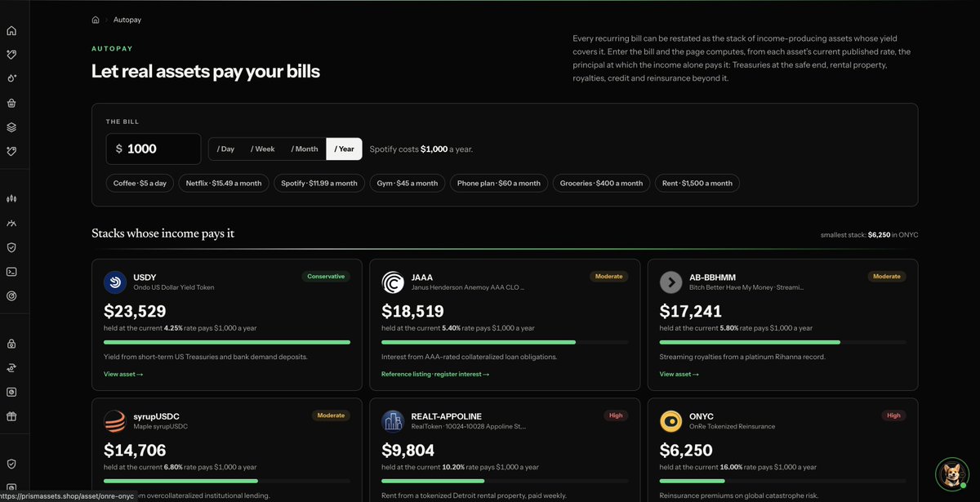The height and width of the screenshot is (502, 980).
Task: Open Reference listing register interest link
Action: click(435, 374)
